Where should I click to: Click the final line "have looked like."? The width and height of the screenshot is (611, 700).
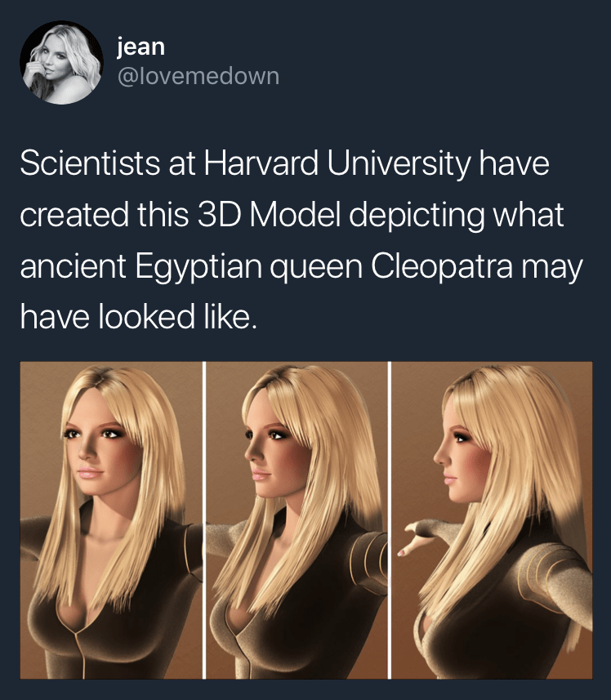139,316
